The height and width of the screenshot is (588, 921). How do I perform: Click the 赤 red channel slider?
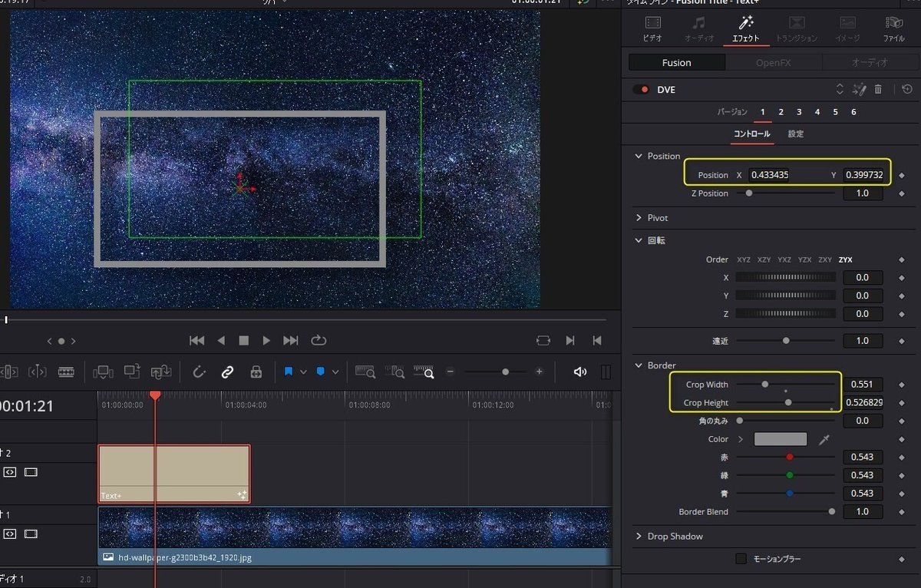point(786,457)
